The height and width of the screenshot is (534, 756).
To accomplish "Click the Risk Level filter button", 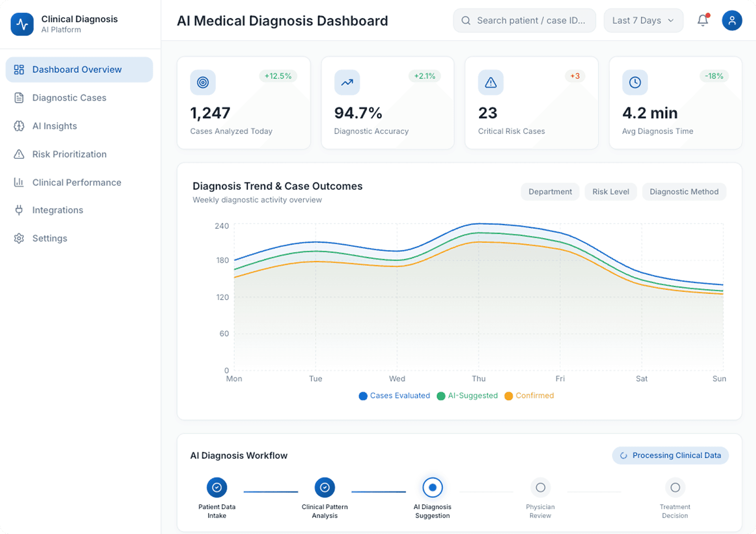I will tap(610, 191).
